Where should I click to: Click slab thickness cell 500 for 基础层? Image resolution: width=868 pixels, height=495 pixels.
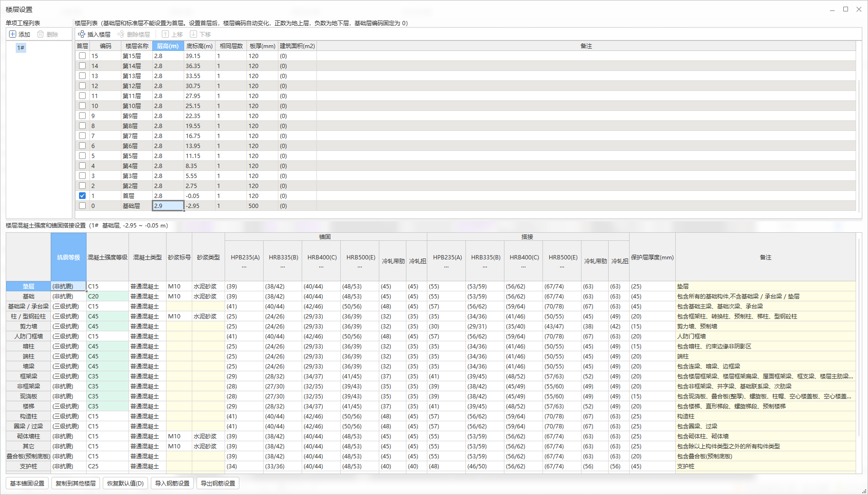point(262,206)
